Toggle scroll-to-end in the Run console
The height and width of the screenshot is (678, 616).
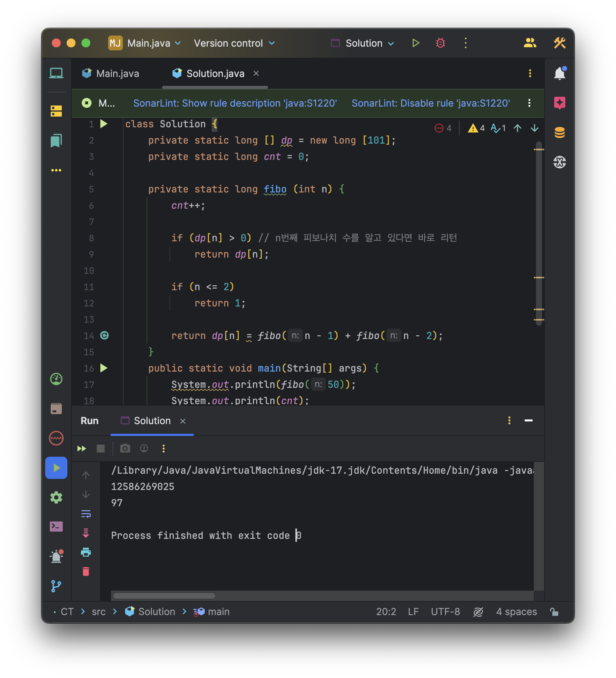[x=86, y=533]
